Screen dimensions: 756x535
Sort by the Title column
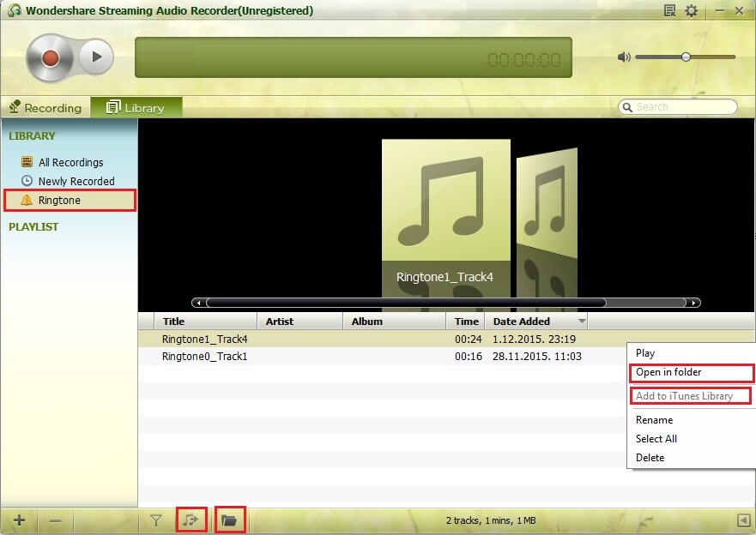click(x=205, y=322)
